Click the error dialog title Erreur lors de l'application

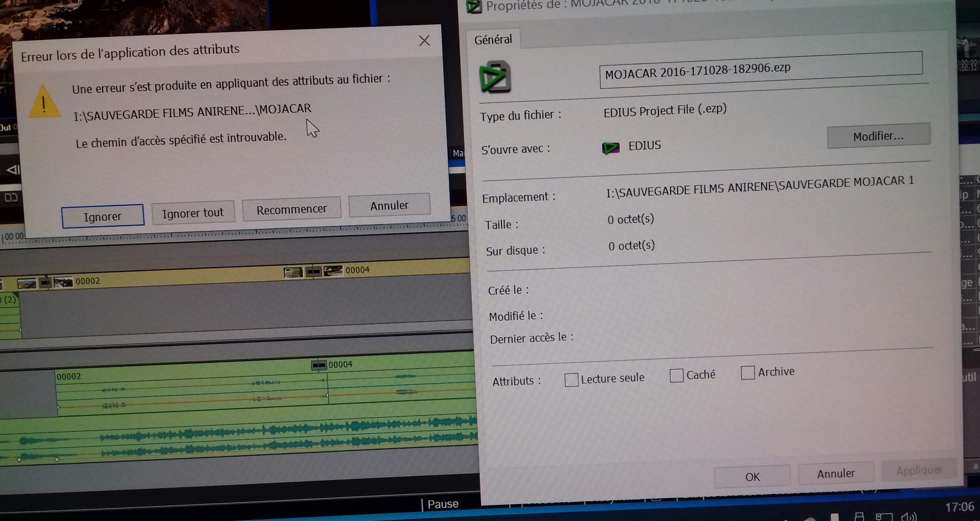pos(130,52)
